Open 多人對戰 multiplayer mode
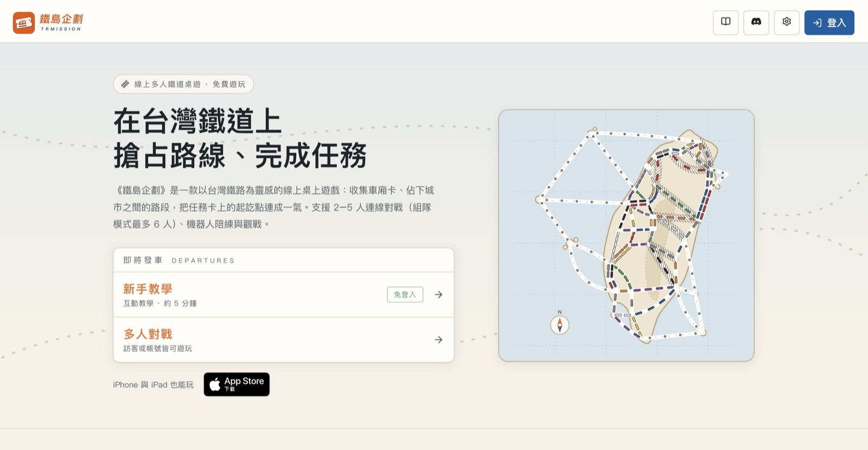Image resolution: width=868 pixels, height=450 pixels. click(x=283, y=340)
